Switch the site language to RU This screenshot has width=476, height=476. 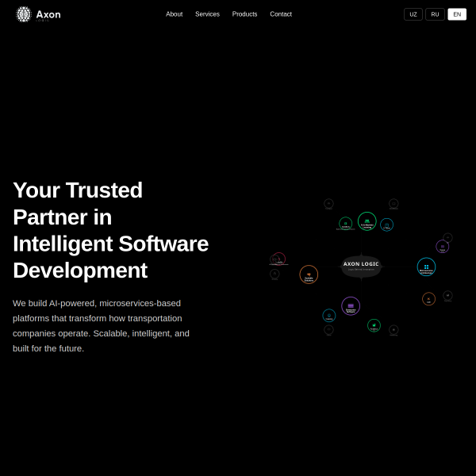(435, 14)
